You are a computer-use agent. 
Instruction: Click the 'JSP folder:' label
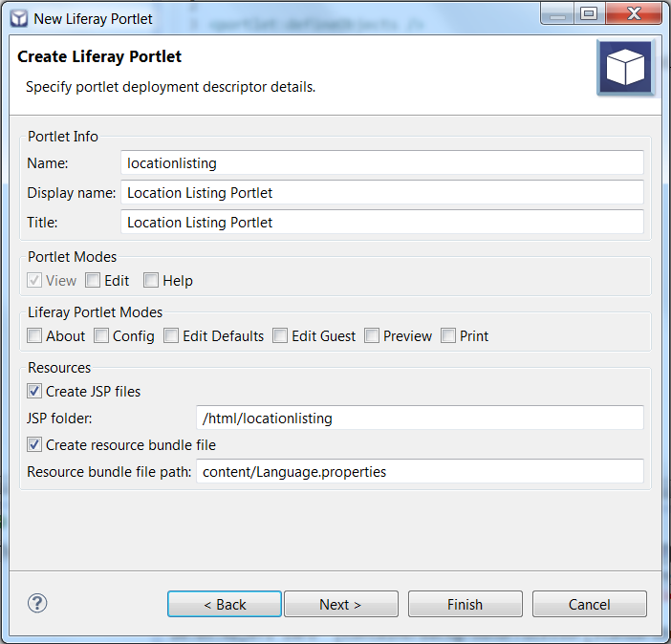[59, 419]
